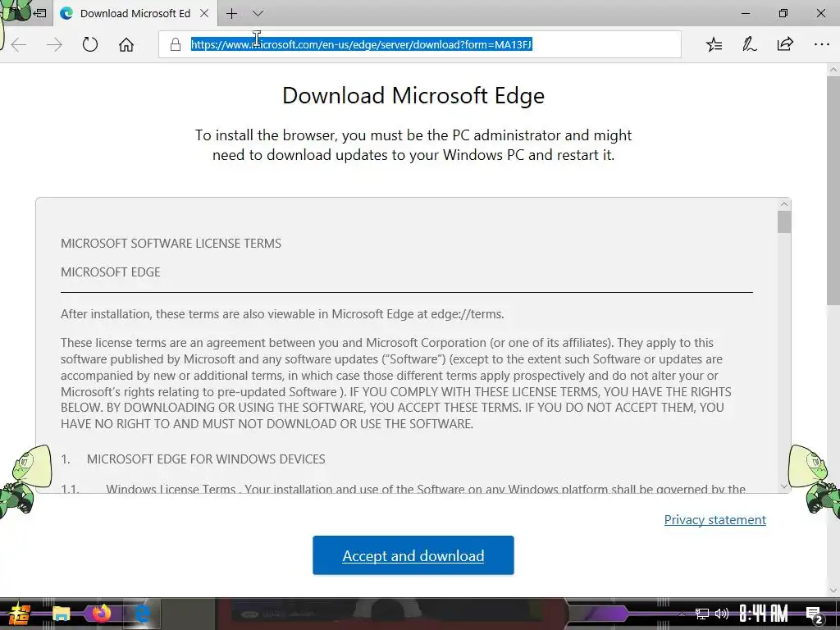
Task: Click Accept and download button
Action: point(413,555)
